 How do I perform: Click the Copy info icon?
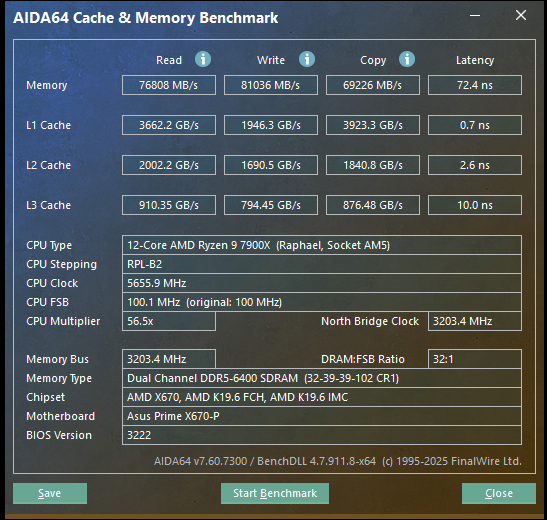tap(407, 59)
